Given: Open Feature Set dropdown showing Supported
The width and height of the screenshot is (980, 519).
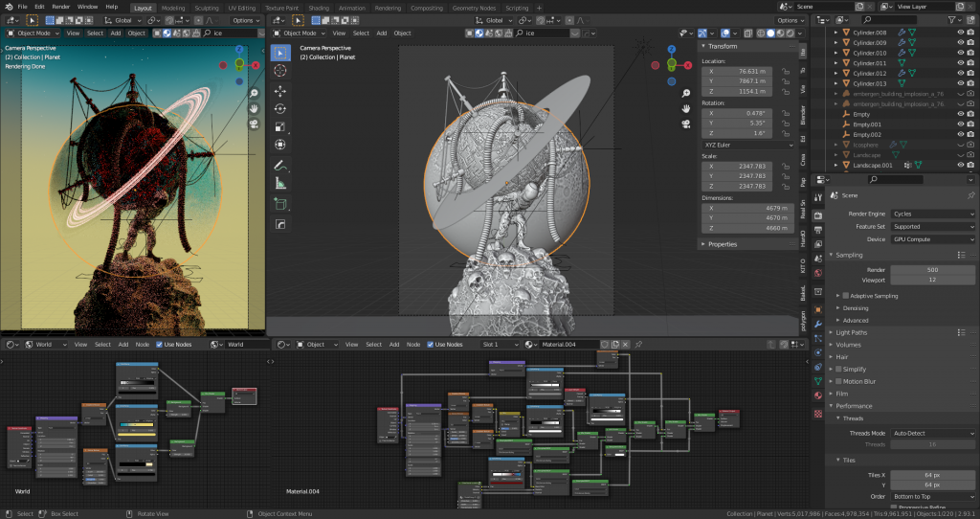Looking at the screenshot, I should (x=932, y=226).
